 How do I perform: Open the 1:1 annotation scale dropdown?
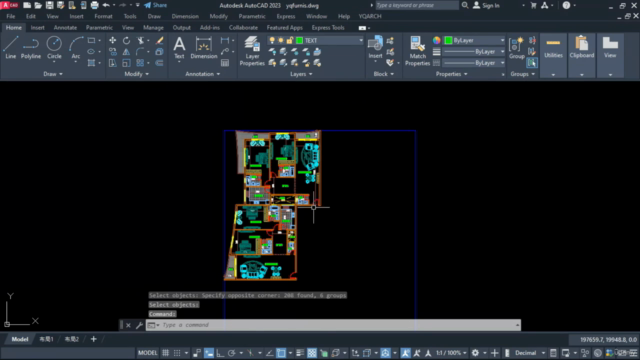[451, 353]
